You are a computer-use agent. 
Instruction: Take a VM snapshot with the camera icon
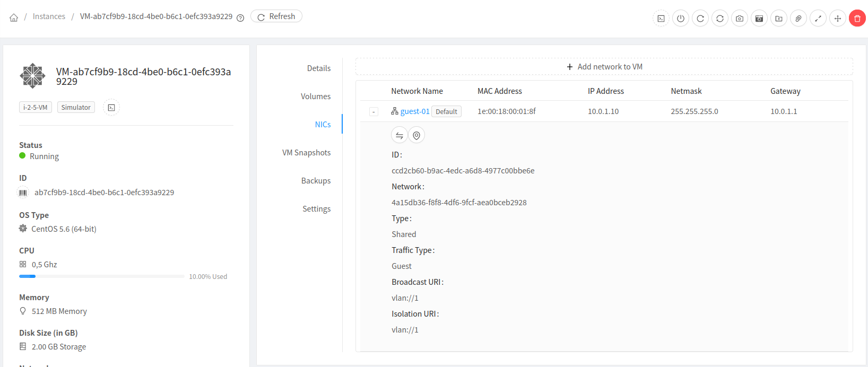click(740, 19)
